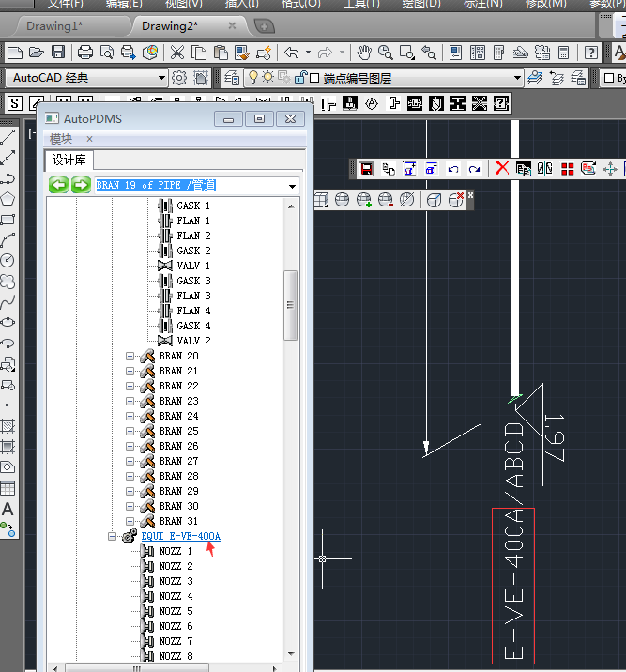Select NOZZ 5 in the tree
This screenshot has width=626, height=672.
tap(176, 611)
